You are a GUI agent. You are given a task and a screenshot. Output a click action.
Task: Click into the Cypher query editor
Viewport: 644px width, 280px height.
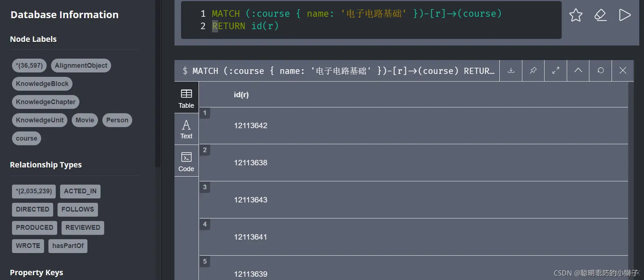point(371,20)
